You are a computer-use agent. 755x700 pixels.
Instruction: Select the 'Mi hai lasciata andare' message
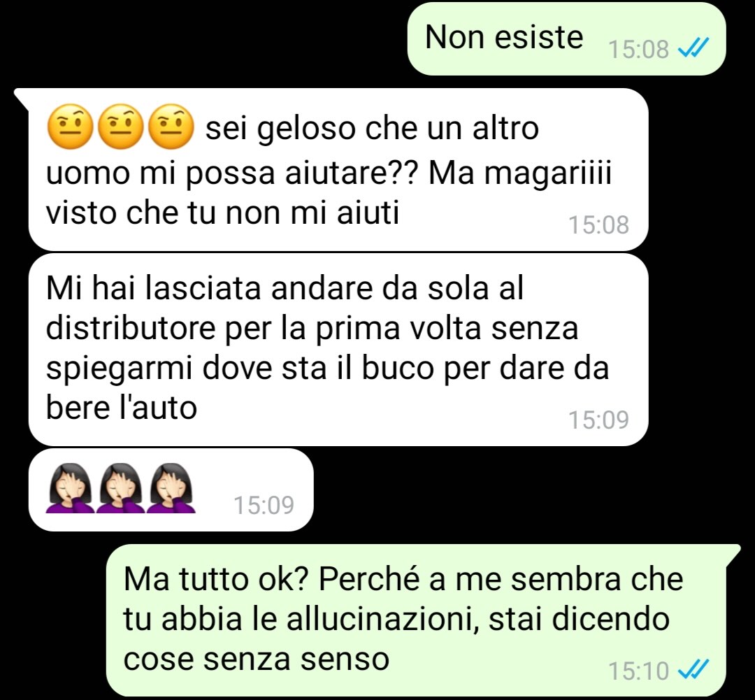click(x=338, y=350)
